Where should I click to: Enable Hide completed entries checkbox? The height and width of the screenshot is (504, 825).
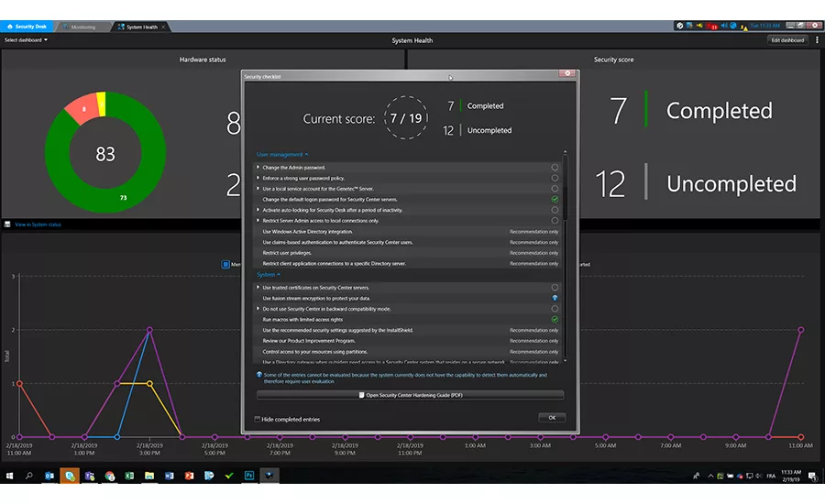click(258, 420)
